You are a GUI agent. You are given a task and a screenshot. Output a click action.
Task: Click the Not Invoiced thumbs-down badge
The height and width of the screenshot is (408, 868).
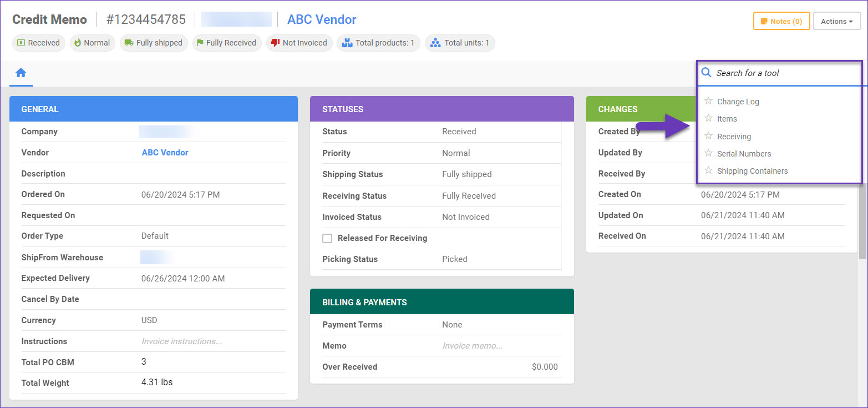(300, 43)
